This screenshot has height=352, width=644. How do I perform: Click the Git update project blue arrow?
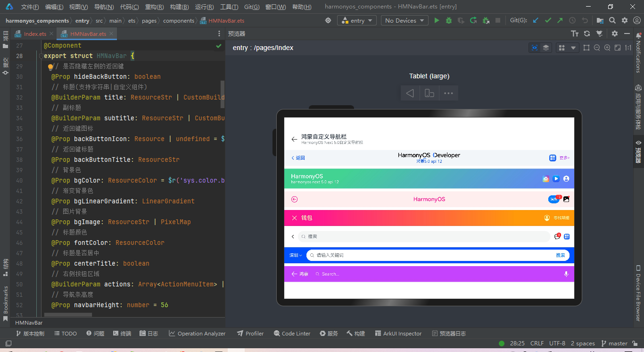coord(536,20)
